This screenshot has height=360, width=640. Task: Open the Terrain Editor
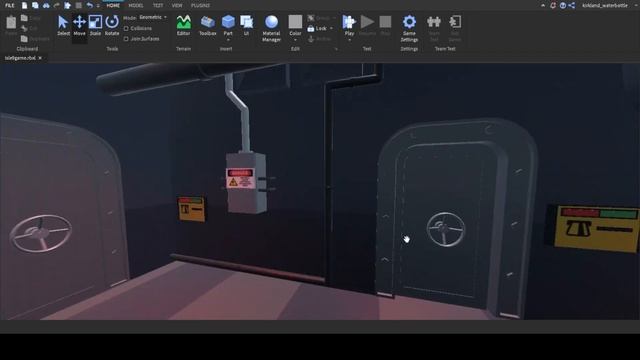[x=183, y=25]
